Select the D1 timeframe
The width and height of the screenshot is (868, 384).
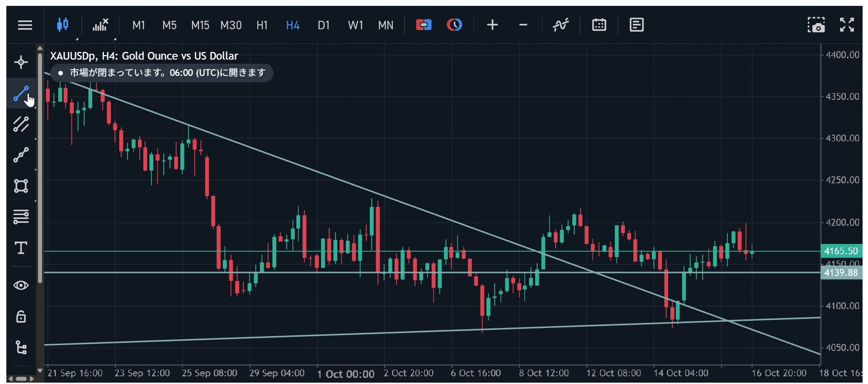[x=324, y=25]
